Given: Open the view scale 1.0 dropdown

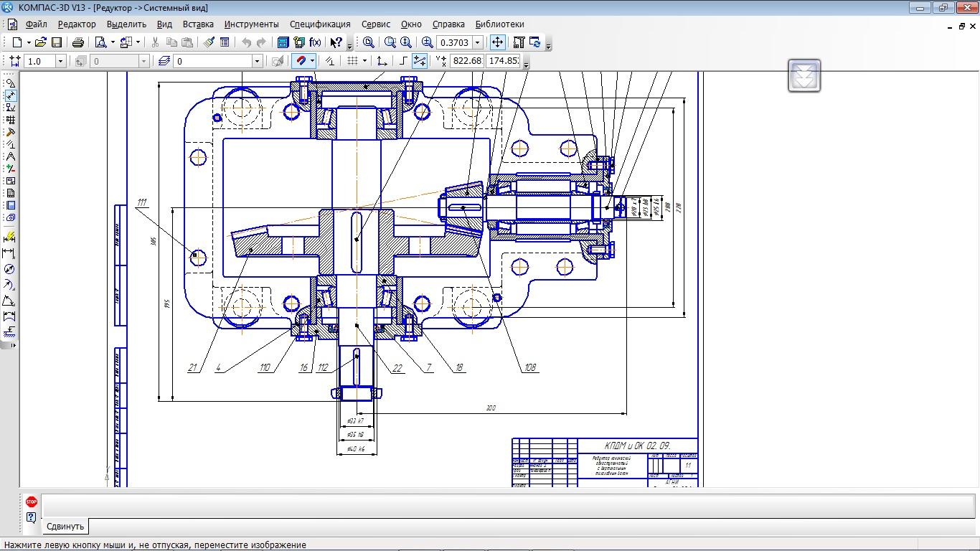Looking at the screenshot, I should (60, 61).
